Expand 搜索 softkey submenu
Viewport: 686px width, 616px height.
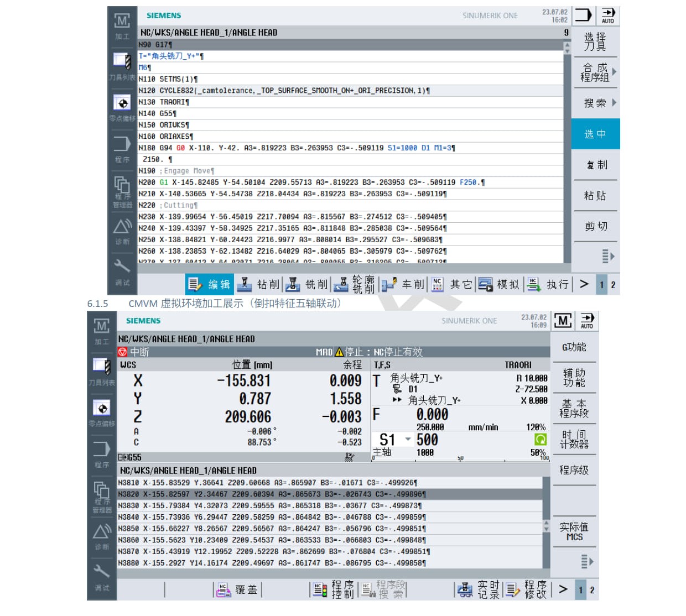click(x=595, y=103)
